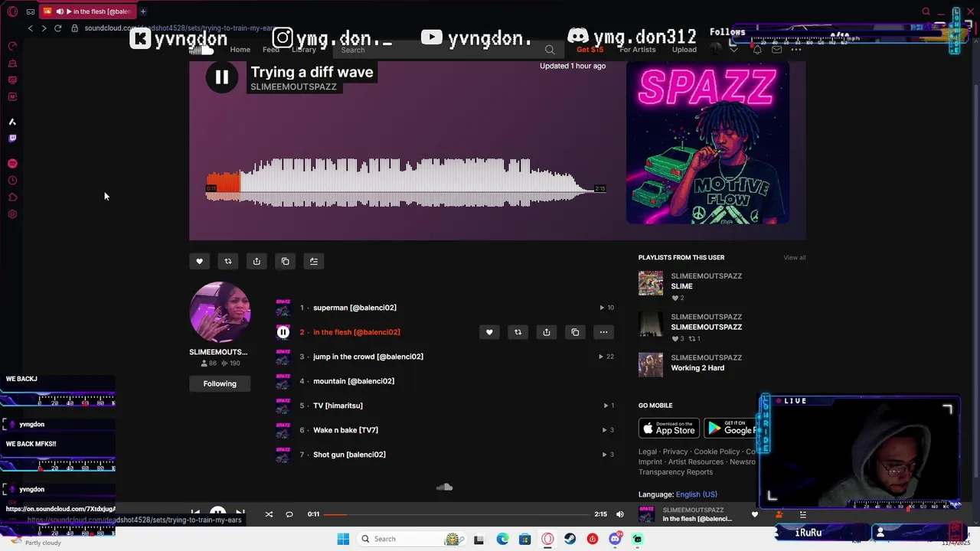
Task: Copy the playlist link icon
Action: [285, 261]
